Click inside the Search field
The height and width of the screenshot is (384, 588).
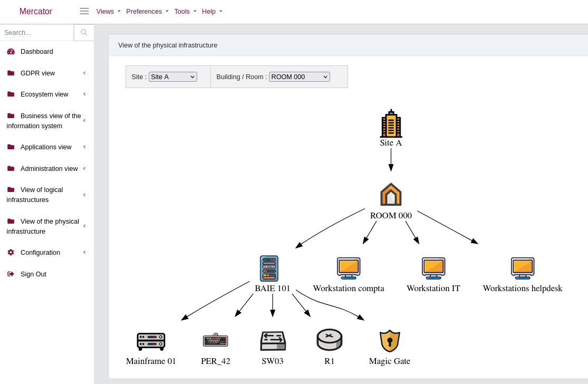click(37, 32)
